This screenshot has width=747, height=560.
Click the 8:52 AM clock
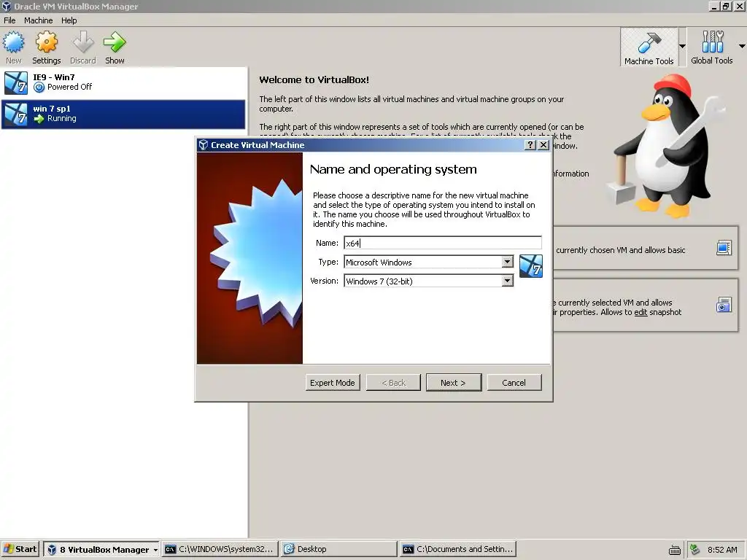coord(722,550)
